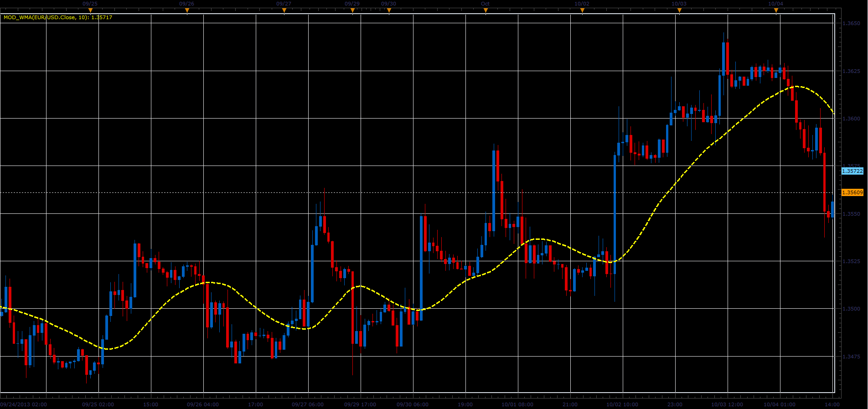This screenshot has height=409, width=868.
Task: Select the MOD_WMA(EUR/USD.Close, 10) indicator label
Action: [58, 17]
